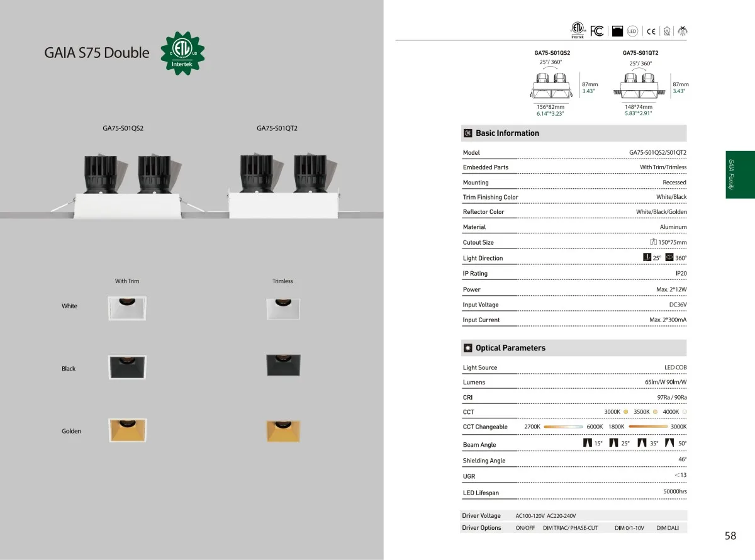Click the 97Ra / 90Ra CRI value
The image size is (755, 560).
click(x=672, y=398)
